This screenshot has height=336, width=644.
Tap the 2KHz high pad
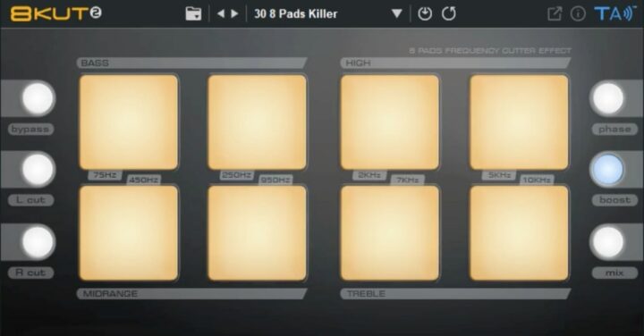[x=390, y=122]
